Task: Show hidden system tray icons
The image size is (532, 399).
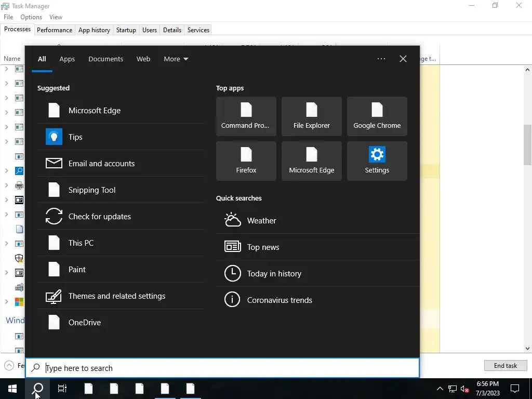Action: tap(440, 389)
